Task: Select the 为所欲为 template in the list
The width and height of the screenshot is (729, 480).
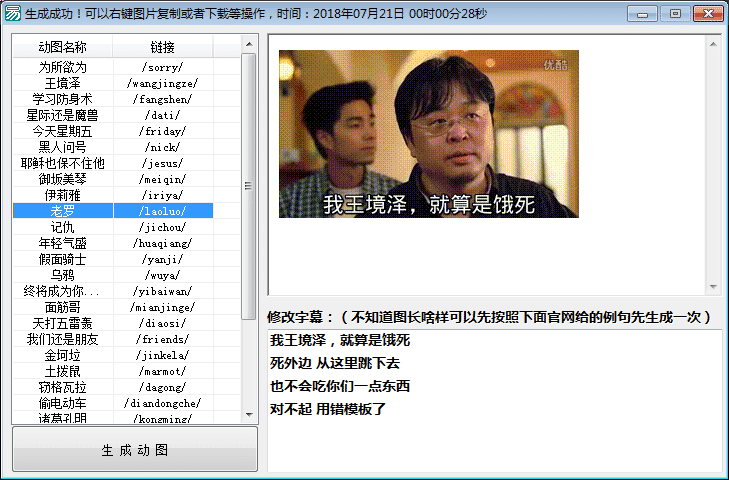Action: coord(63,67)
